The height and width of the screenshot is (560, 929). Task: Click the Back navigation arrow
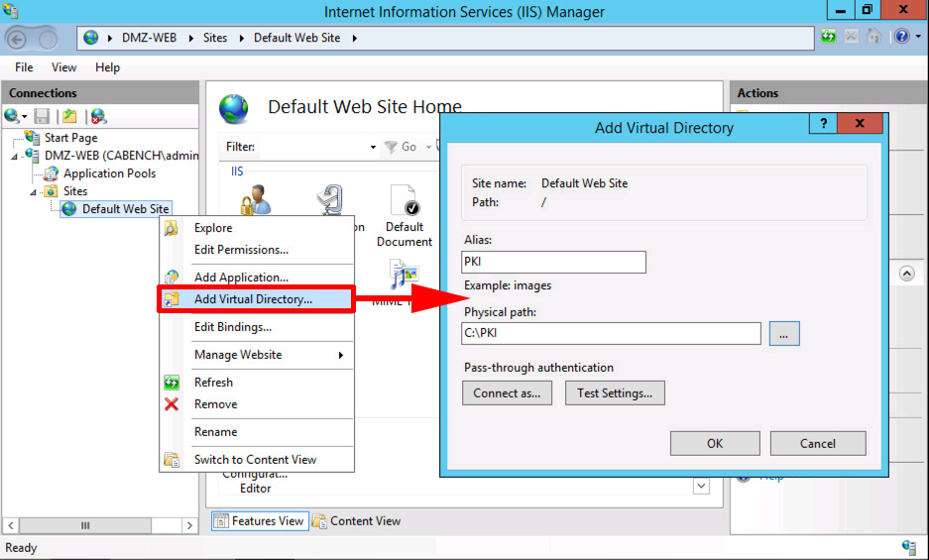point(17,39)
